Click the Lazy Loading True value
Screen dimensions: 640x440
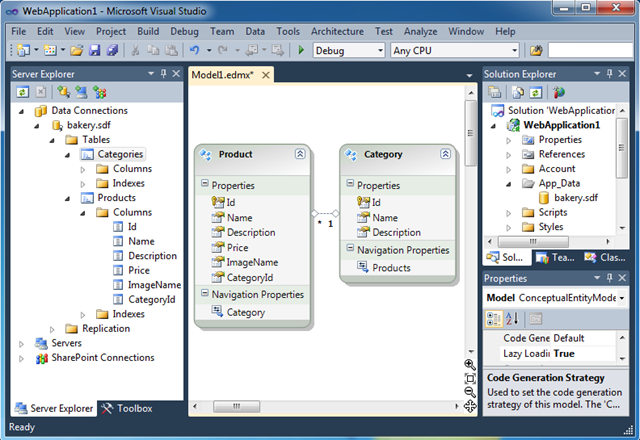(x=583, y=354)
